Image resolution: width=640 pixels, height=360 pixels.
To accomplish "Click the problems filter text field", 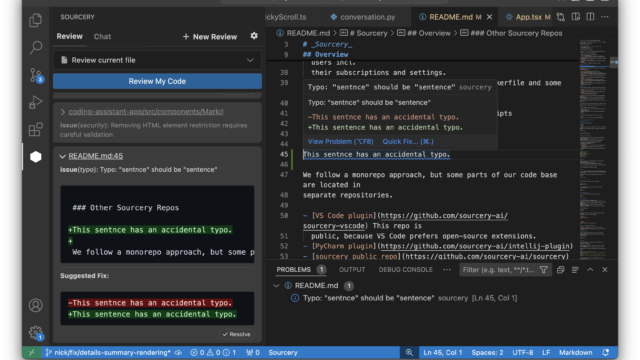I will tap(499, 270).
